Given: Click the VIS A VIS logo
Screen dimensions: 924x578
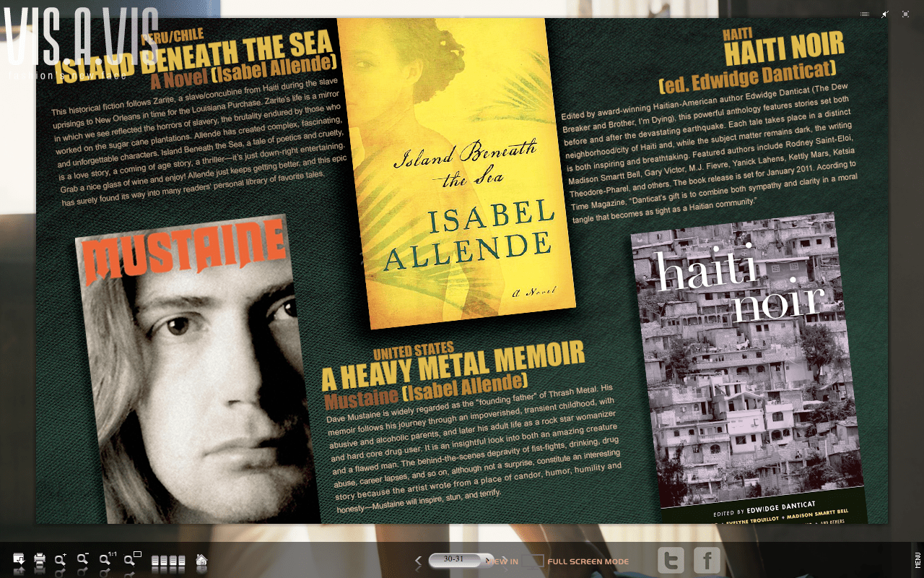Looking at the screenshot, I should pos(80,42).
